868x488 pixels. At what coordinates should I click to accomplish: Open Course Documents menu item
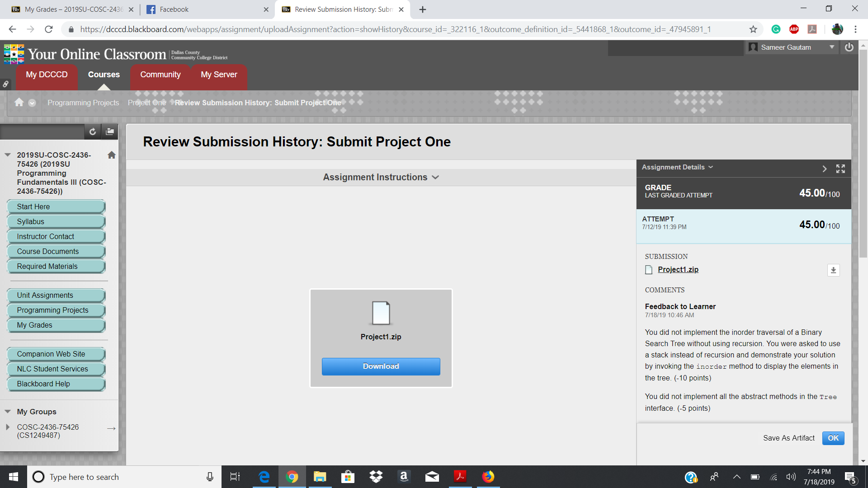point(56,252)
